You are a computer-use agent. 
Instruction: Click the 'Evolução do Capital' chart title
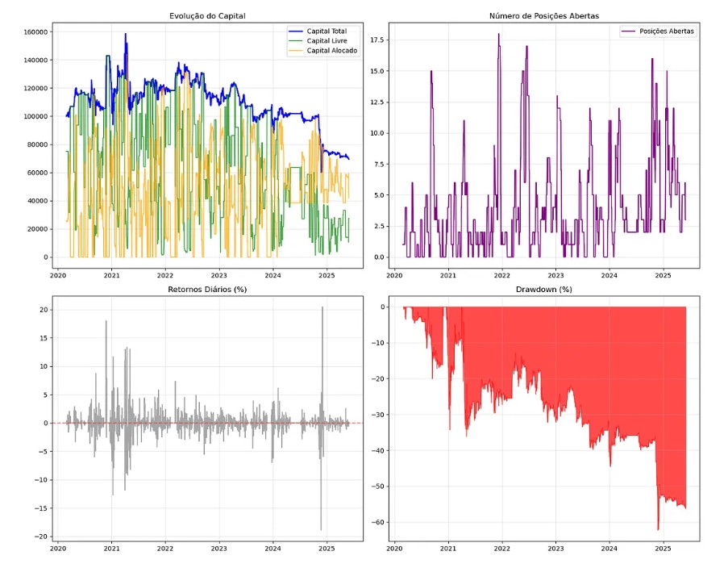(x=206, y=16)
